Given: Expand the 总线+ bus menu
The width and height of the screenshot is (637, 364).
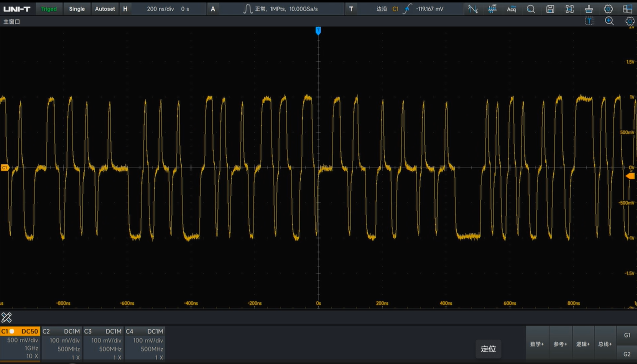Looking at the screenshot, I should tap(605, 344).
